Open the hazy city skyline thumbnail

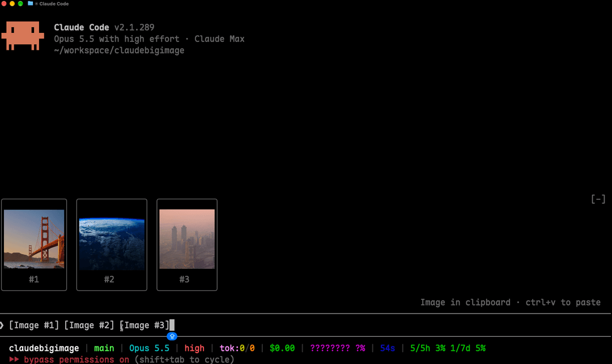(x=187, y=239)
